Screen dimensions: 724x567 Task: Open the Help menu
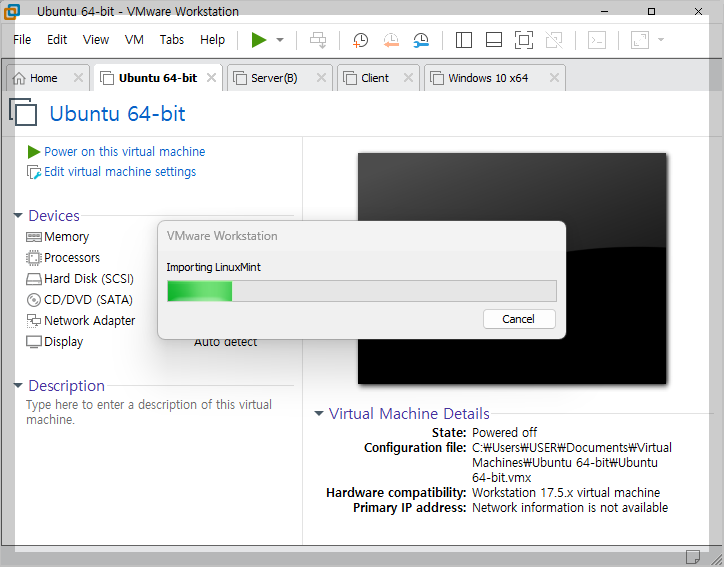[x=212, y=40]
